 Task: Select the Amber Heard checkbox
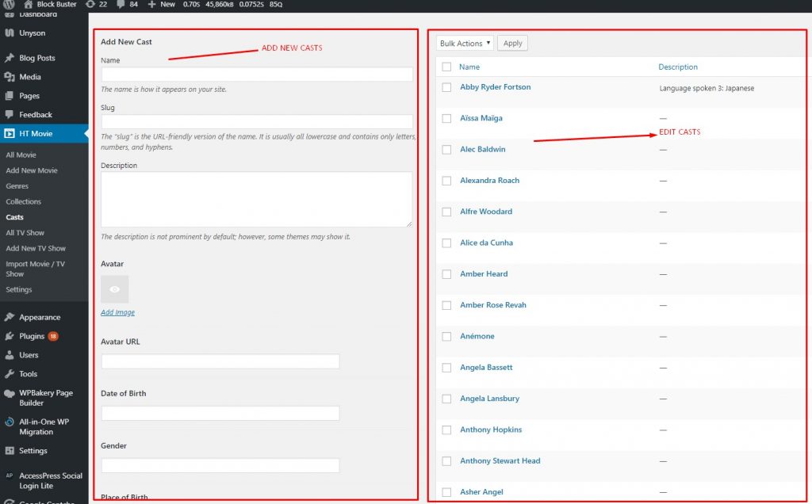point(446,274)
